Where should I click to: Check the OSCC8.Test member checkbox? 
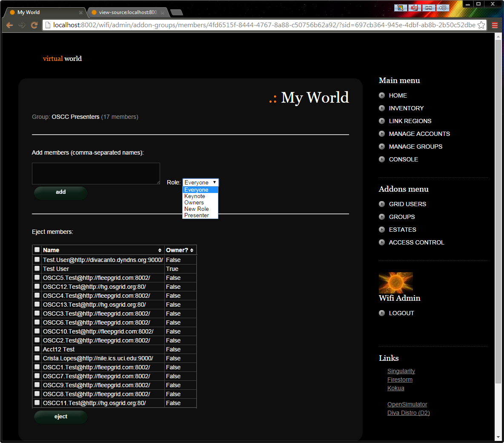coord(37,394)
